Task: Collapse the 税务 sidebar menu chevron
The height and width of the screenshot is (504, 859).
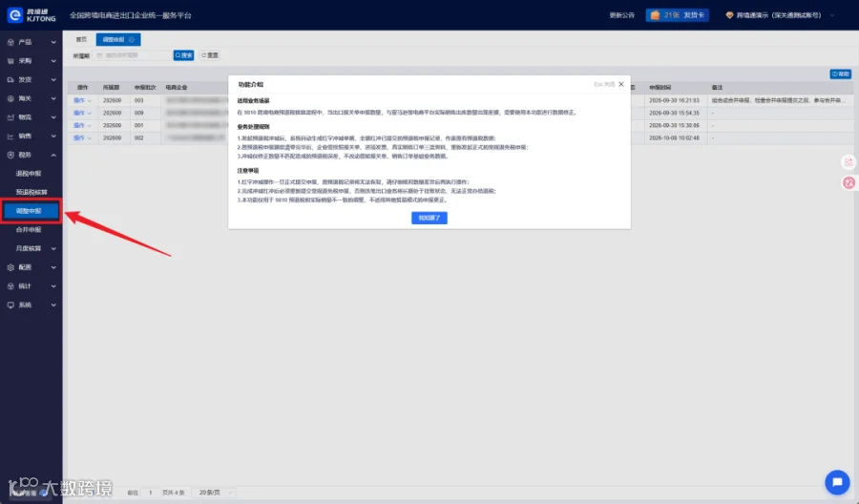Action: pyautogui.click(x=53, y=155)
